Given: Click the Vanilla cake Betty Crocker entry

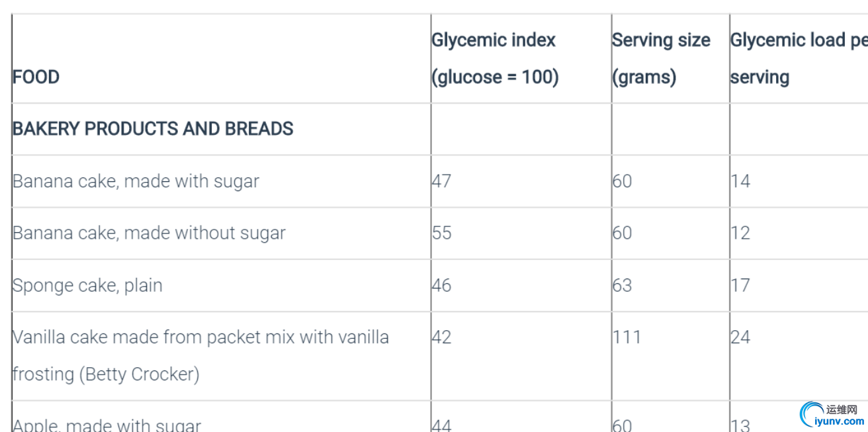Looking at the screenshot, I should (200, 355).
